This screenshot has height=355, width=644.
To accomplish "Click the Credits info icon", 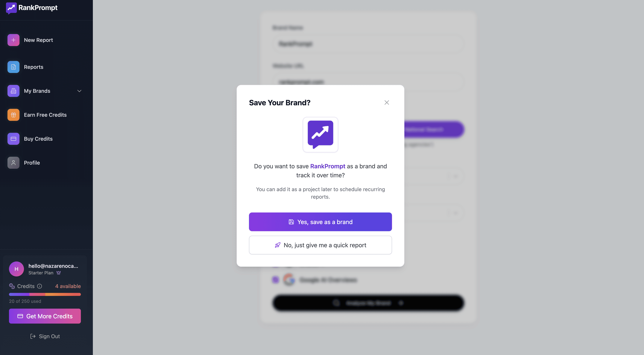I will 40,286.
